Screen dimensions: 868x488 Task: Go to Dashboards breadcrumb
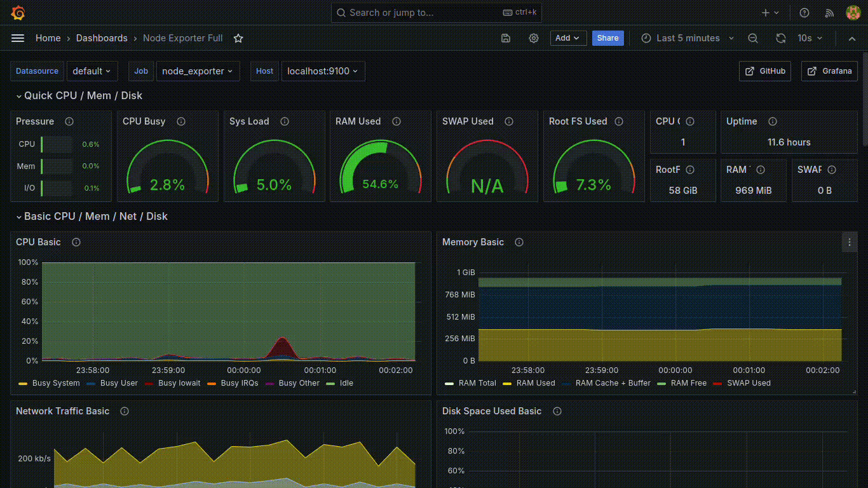102,38
